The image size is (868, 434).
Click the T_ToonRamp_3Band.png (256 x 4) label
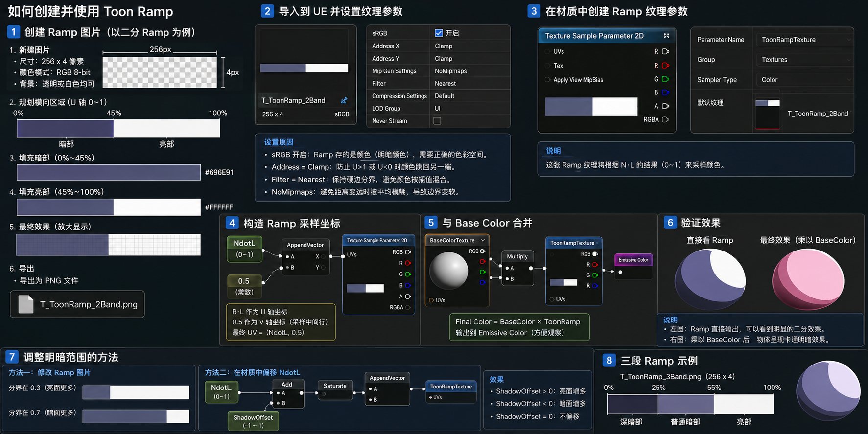coord(677,377)
